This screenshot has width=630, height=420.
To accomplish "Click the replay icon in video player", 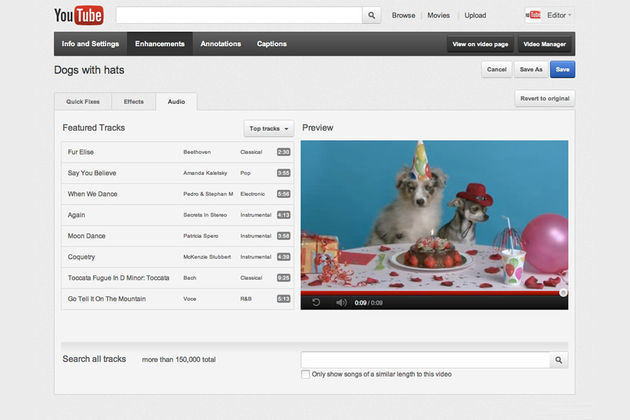I will [316, 302].
